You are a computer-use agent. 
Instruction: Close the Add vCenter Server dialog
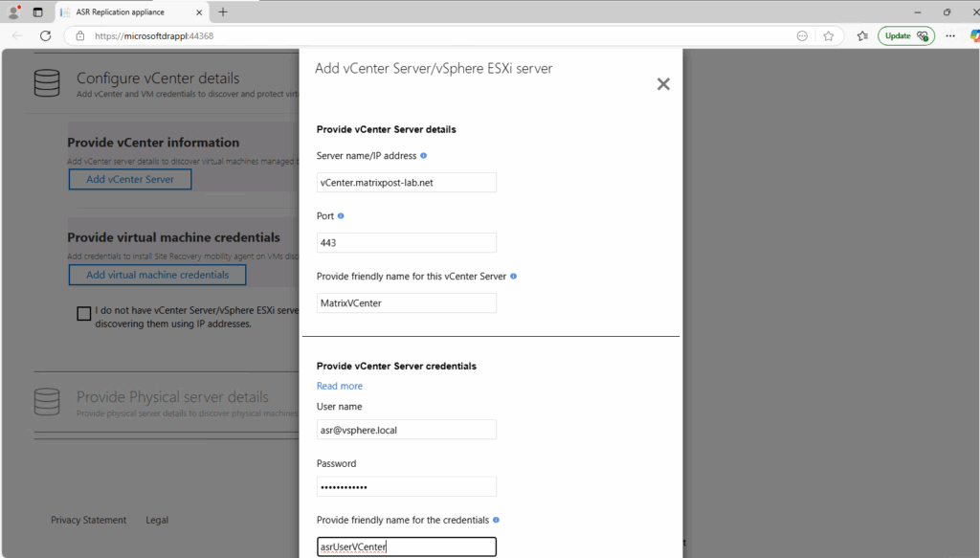pyautogui.click(x=663, y=84)
